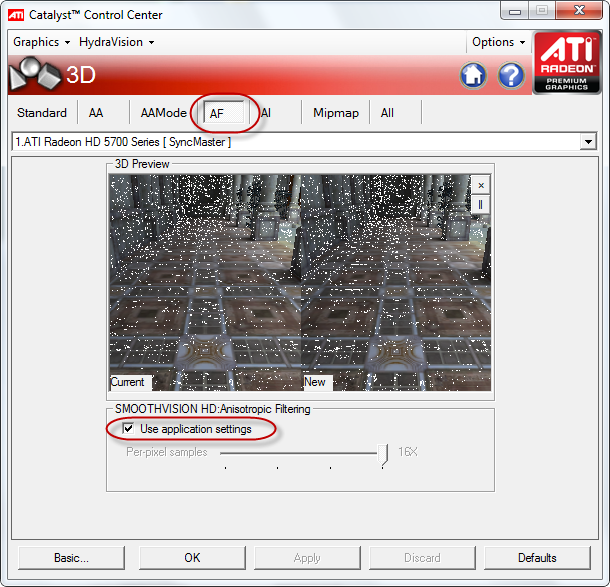Confirm with the OK button

(192, 558)
